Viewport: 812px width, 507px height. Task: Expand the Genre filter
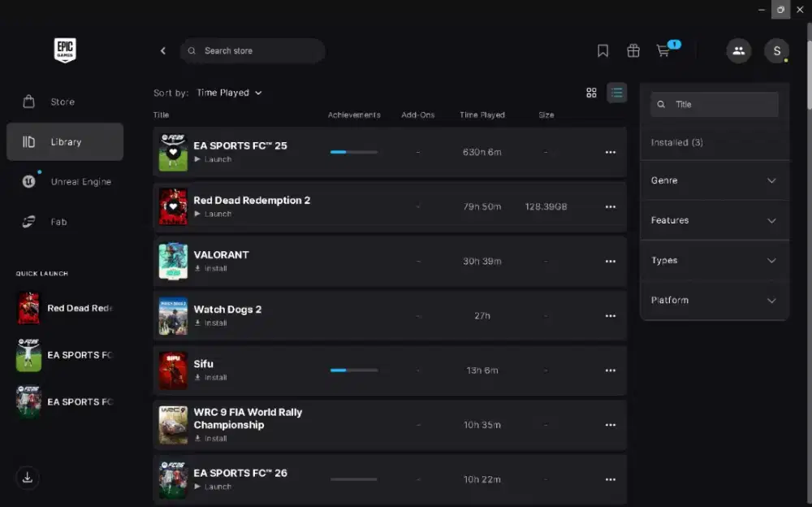click(714, 180)
